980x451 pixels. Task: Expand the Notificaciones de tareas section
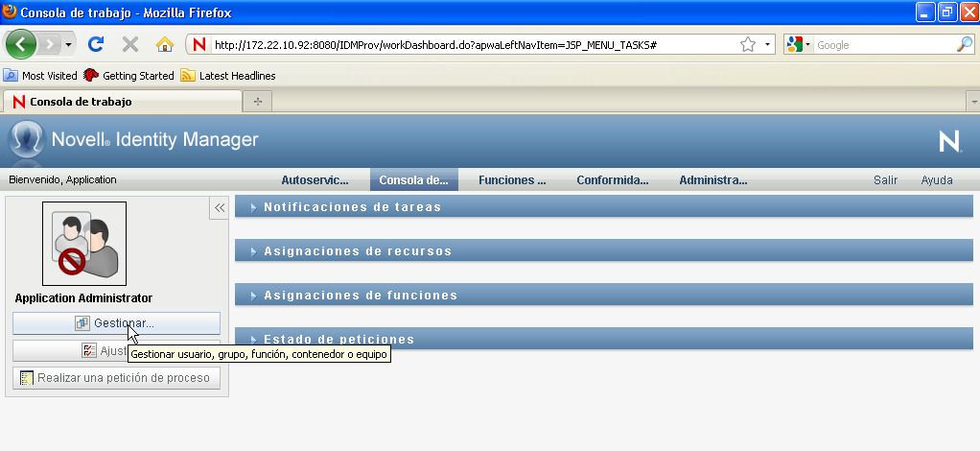coord(604,207)
